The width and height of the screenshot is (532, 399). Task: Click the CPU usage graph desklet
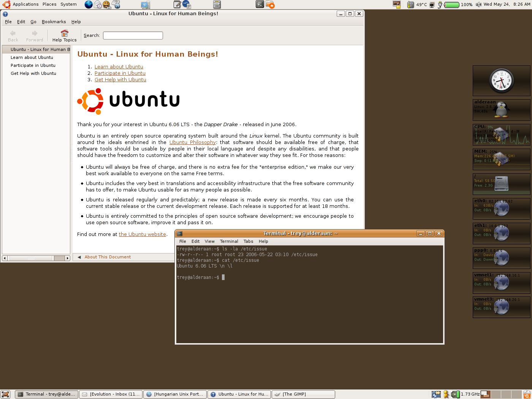[502, 135]
